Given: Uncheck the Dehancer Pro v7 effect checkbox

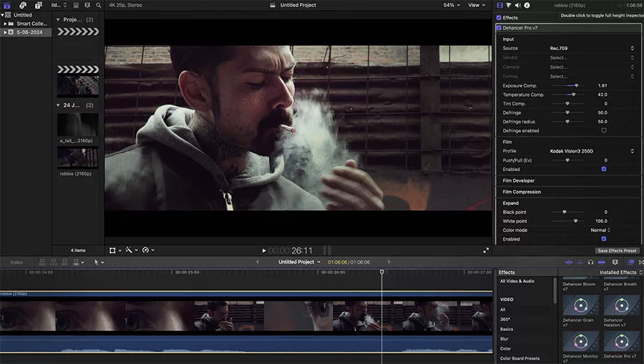Looking at the screenshot, I should tap(499, 28).
